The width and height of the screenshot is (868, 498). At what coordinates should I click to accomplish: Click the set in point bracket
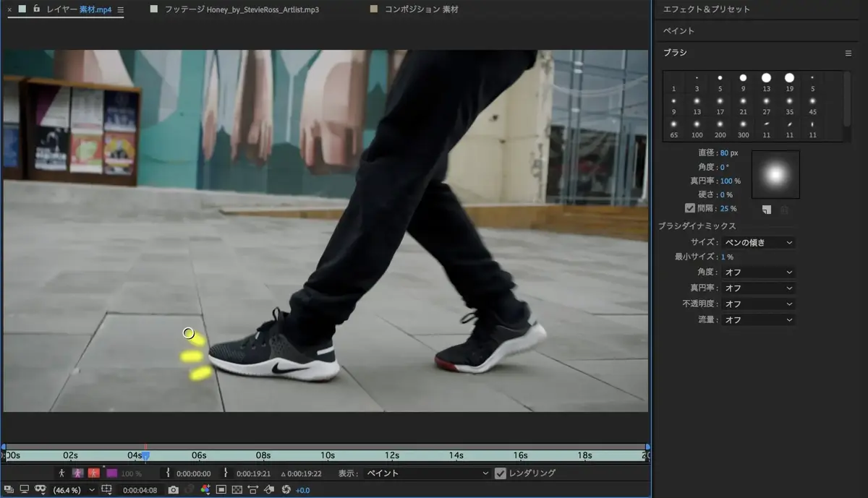(168, 473)
